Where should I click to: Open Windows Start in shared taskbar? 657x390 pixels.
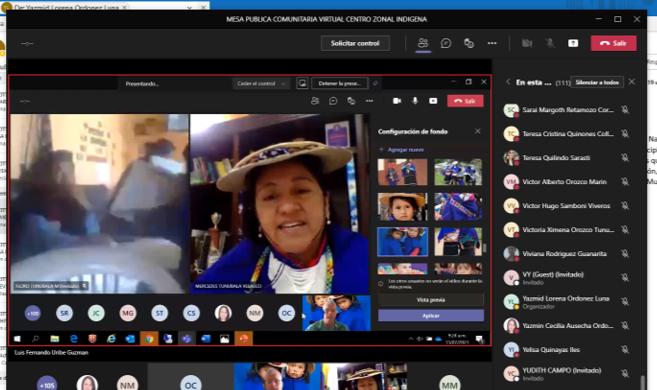(17, 338)
